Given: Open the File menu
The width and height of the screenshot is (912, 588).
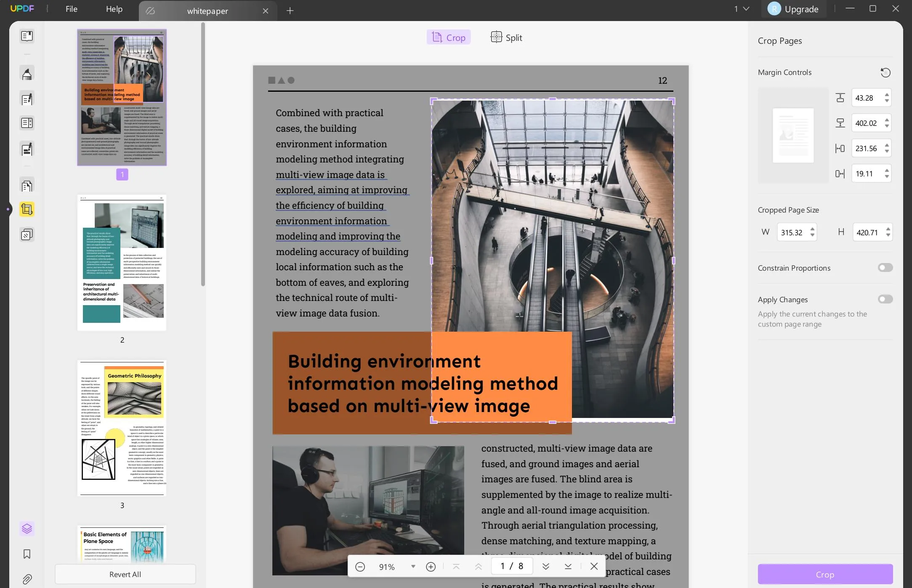Looking at the screenshot, I should (x=71, y=9).
